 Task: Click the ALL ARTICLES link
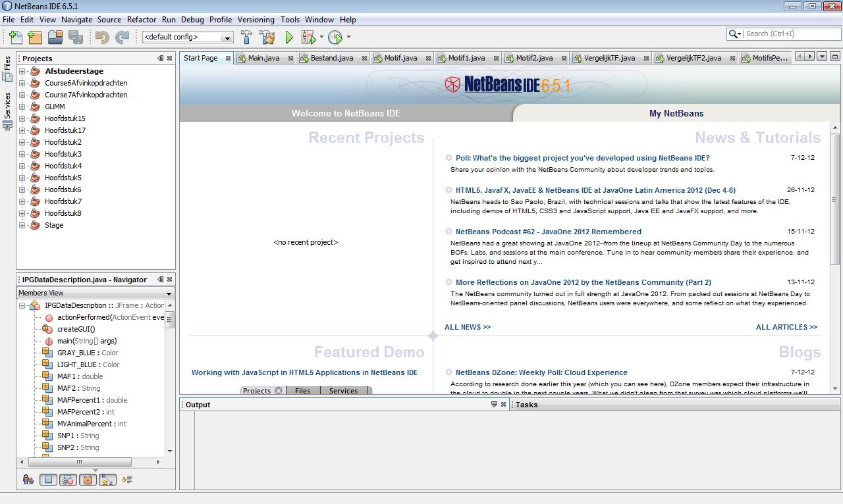point(786,327)
